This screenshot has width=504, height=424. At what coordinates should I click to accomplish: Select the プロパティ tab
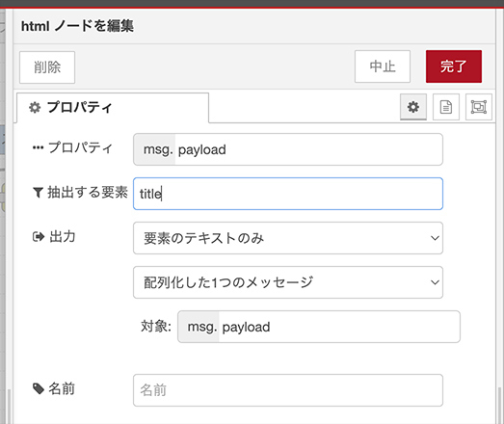pyautogui.click(x=113, y=107)
